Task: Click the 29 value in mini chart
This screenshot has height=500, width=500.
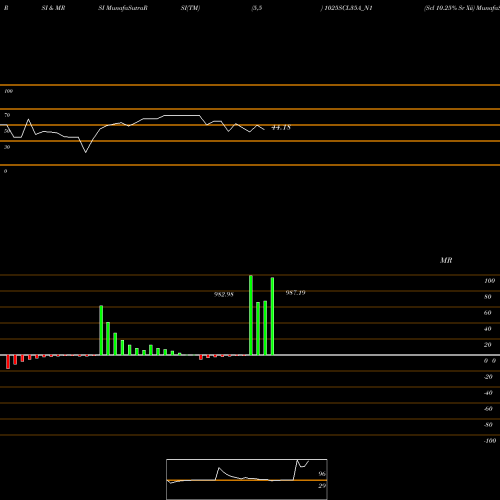Action: click(x=322, y=486)
